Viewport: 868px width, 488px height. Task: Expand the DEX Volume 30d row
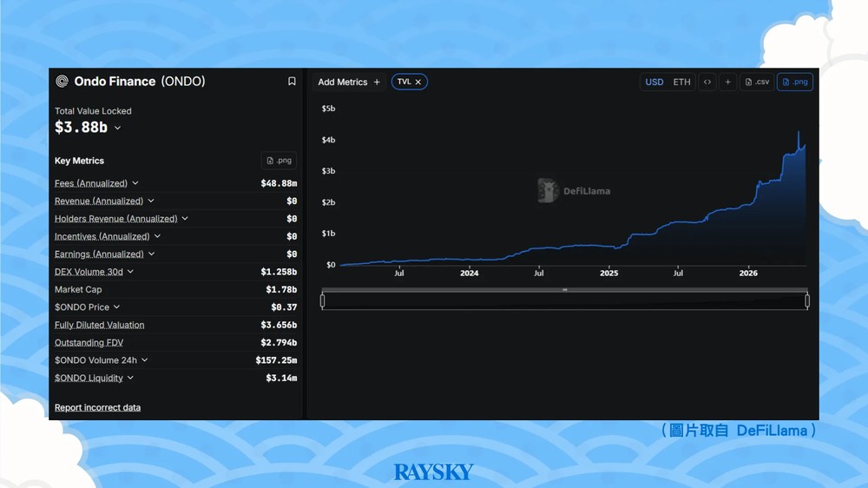[131, 272]
